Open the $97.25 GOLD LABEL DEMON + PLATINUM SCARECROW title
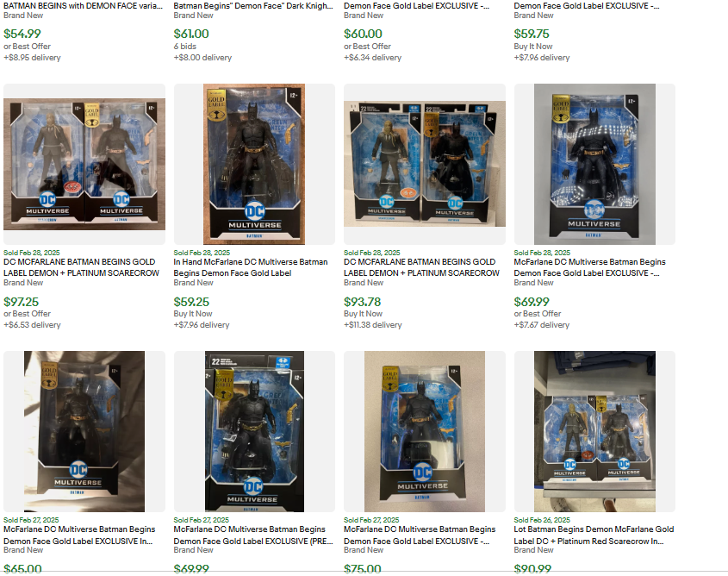The width and height of the screenshot is (728, 576). [x=81, y=267]
